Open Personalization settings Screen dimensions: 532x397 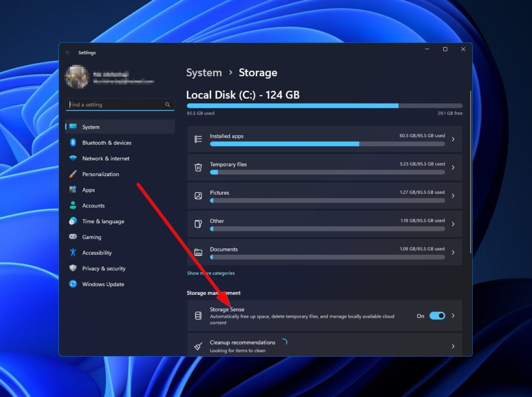point(101,174)
